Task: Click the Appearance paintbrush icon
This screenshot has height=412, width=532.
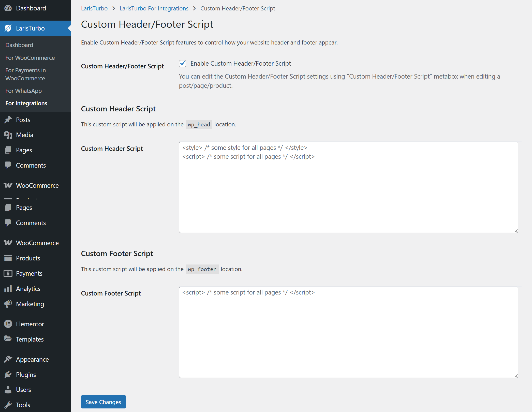Action: [x=8, y=359]
